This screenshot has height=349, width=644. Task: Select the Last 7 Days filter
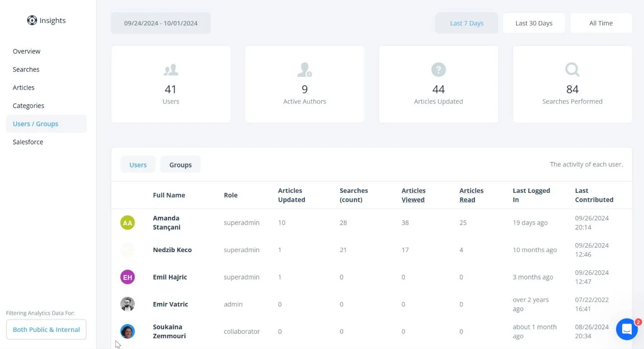(467, 23)
